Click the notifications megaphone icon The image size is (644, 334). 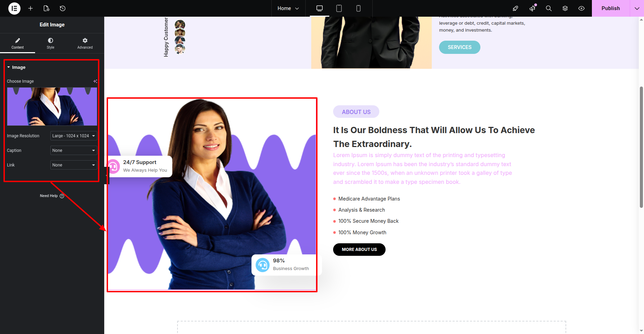click(532, 8)
